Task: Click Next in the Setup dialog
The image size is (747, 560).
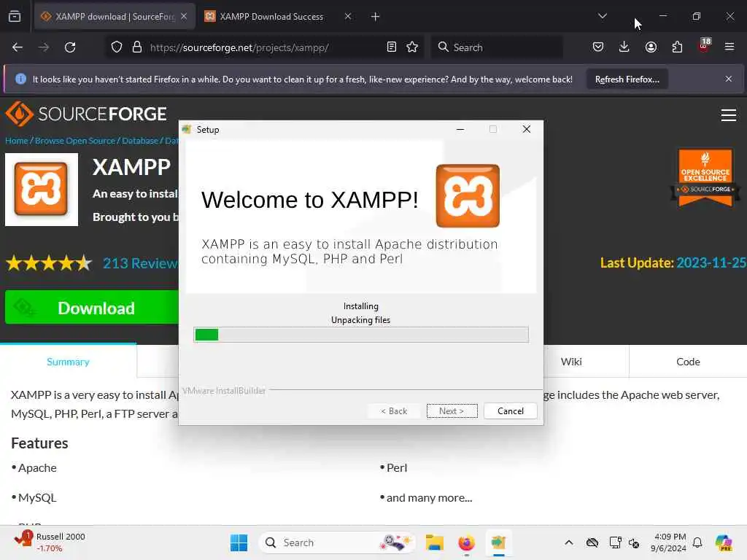Action: click(x=452, y=411)
